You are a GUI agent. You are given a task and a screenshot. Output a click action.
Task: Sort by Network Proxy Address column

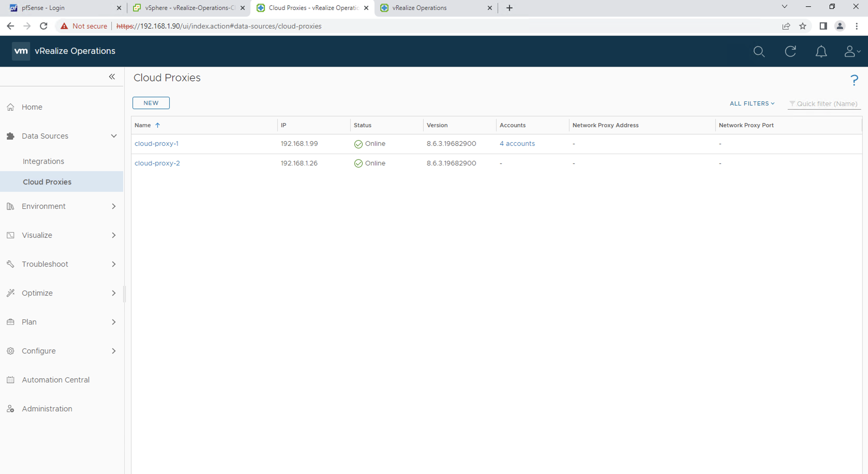(x=605, y=125)
